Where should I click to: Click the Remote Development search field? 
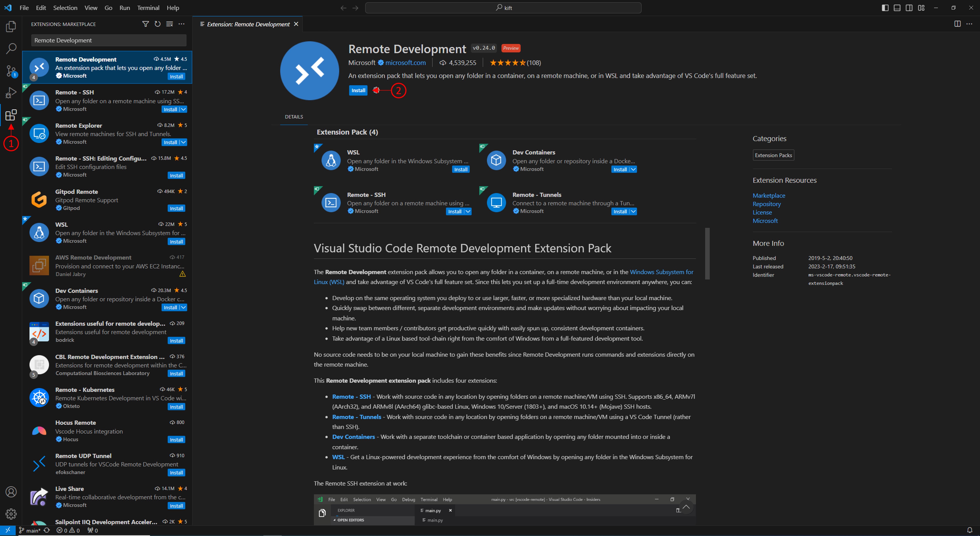click(x=108, y=40)
